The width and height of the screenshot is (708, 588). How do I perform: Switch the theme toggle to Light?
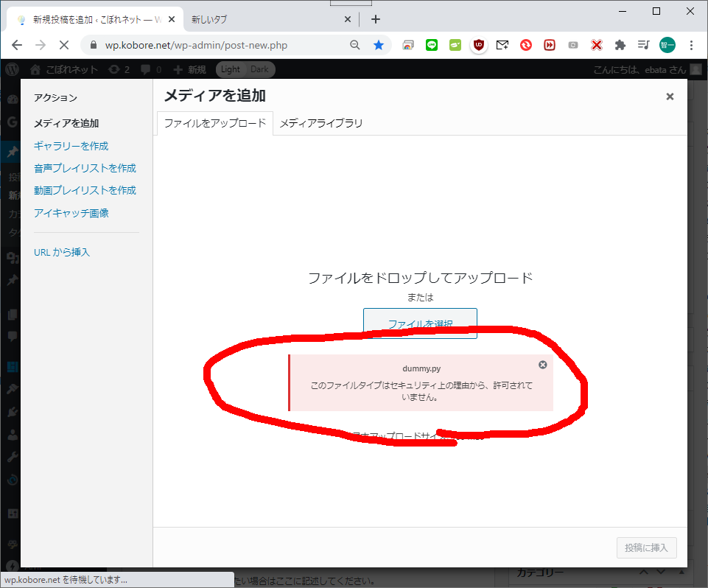[231, 69]
